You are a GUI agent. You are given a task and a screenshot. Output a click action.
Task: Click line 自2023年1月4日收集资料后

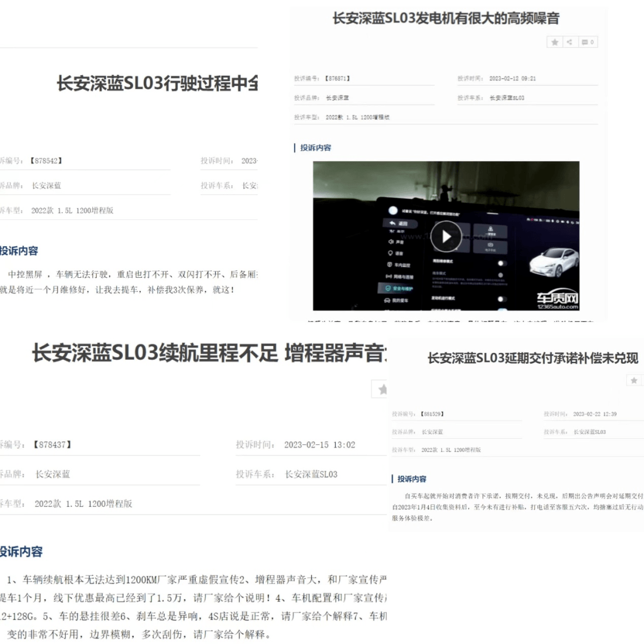518,507
